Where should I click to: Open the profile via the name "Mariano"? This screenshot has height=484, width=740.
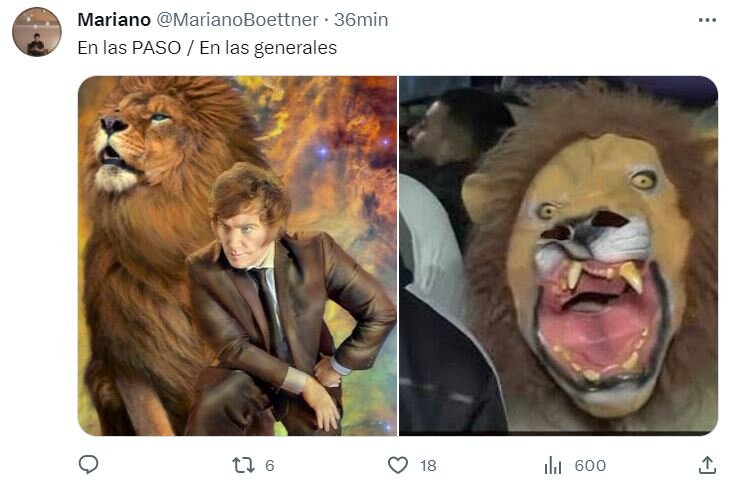[x=114, y=20]
